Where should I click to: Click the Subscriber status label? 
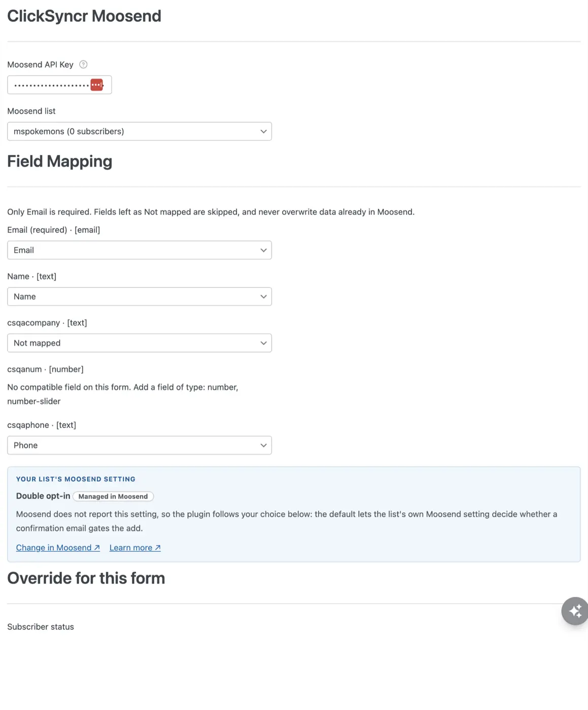click(41, 627)
